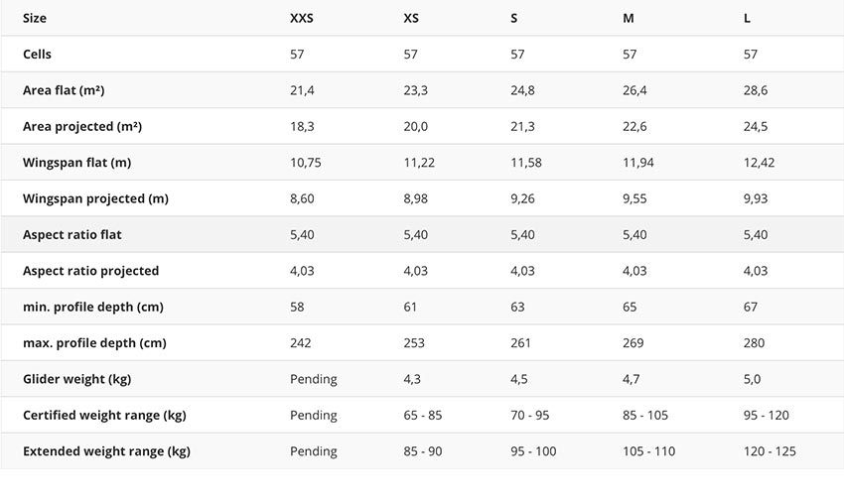Viewport: 844px width, 504px height.
Task: Click the Size header label
Action: point(35,18)
